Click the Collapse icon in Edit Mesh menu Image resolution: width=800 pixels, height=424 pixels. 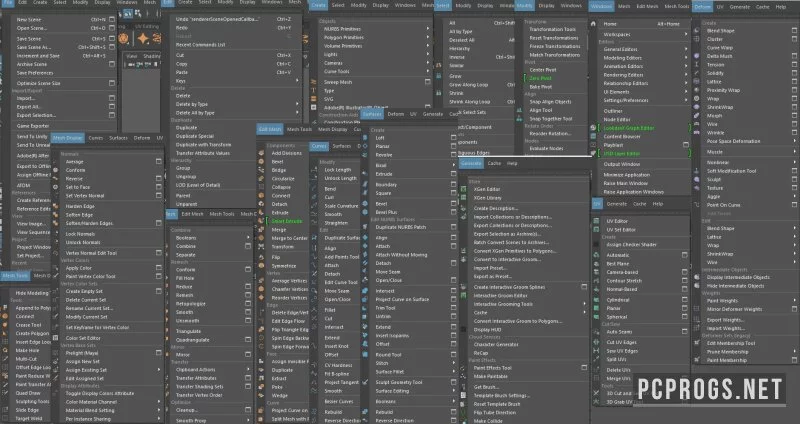coord(261,187)
